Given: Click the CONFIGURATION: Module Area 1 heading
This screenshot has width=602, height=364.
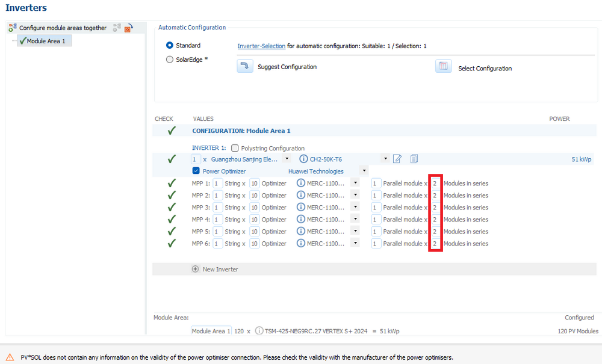Looking at the screenshot, I should 241,131.
